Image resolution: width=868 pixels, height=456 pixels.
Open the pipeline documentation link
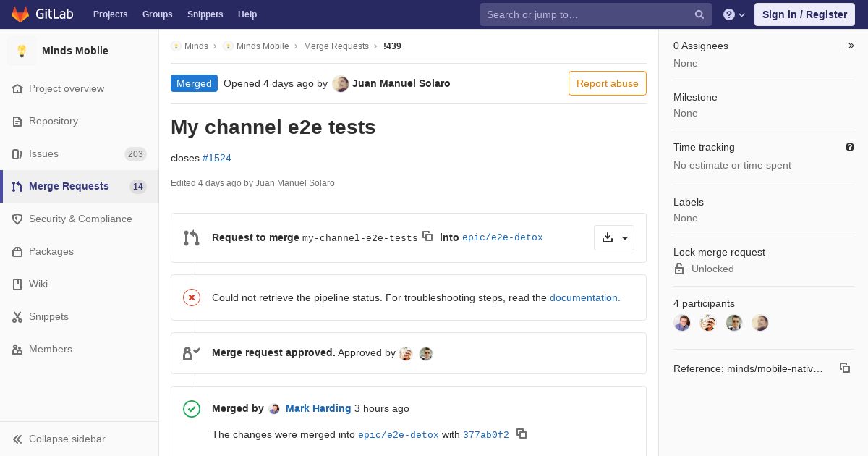point(584,297)
